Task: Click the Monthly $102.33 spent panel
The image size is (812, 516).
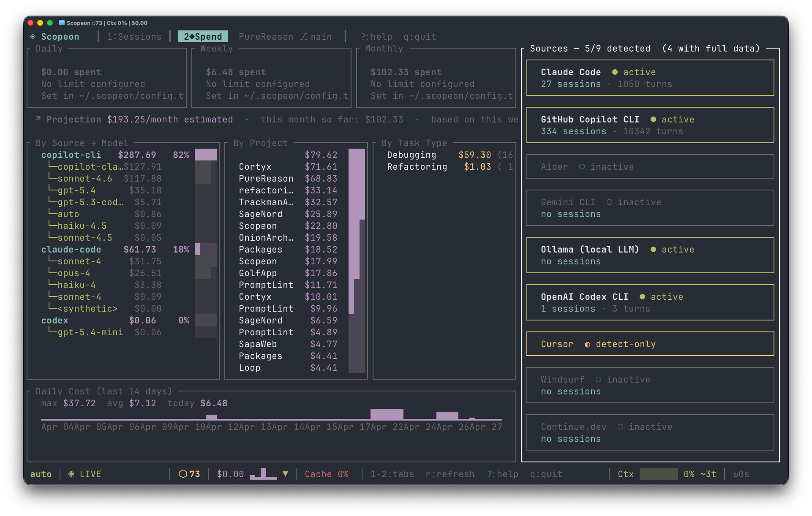Action: 436,78
